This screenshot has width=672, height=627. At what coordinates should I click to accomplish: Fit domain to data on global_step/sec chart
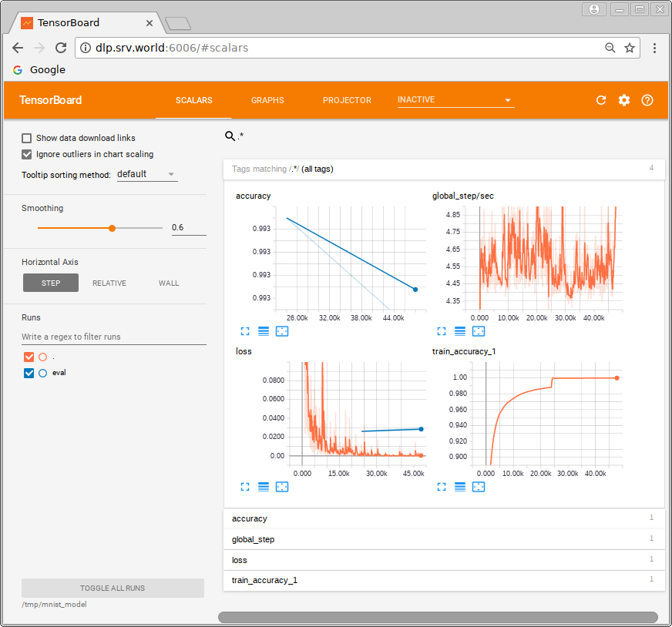pos(479,331)
